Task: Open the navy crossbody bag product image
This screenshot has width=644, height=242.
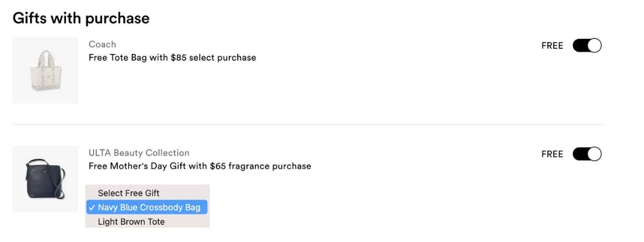Action: click(x=46, y=179)
